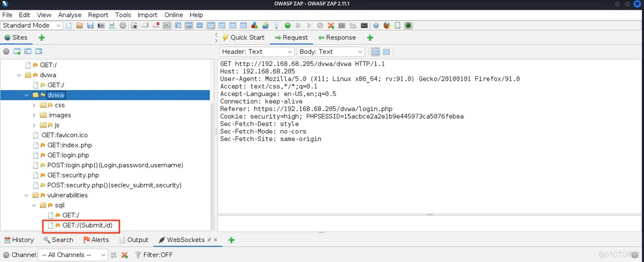Open the Standard Mode dropdown
Viewport: 644px width, 262px height.
32,26
